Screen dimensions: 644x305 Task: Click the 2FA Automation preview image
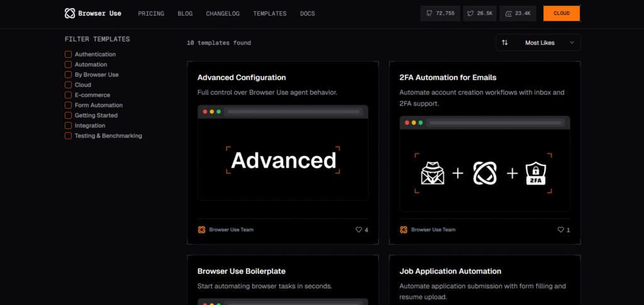pyautogui.click(x=484, y=164)
